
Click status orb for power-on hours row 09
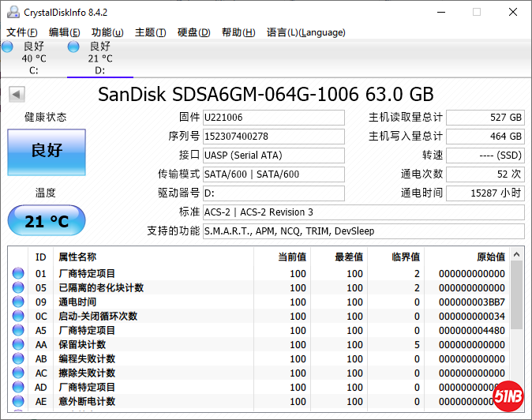[x=18, y=302]
